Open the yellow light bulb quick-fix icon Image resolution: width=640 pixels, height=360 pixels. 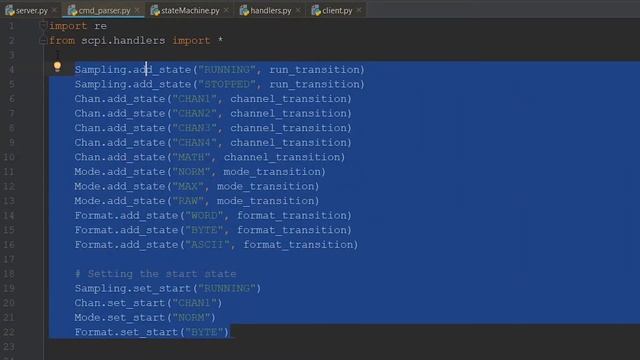(x=57, y=67)
